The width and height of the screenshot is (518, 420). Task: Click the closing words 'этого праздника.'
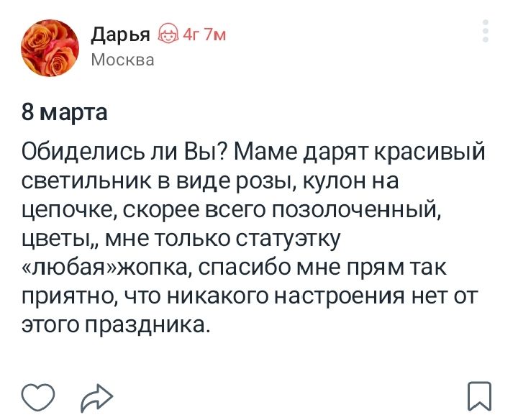click(x=116, y=325)
